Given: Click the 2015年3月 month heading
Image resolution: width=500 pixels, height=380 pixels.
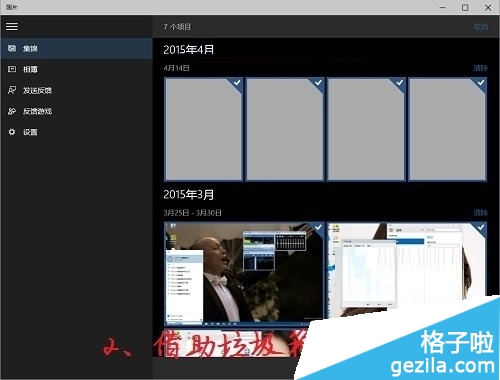Looking at the screenshot, I should [189, 194].
